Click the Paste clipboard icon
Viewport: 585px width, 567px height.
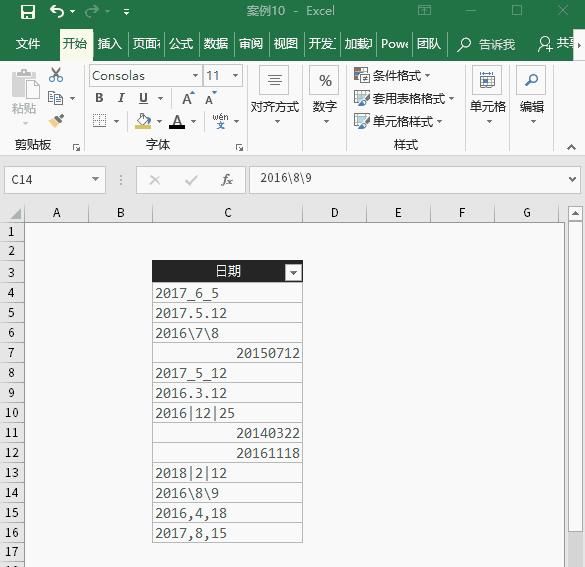tap(25, 84)
